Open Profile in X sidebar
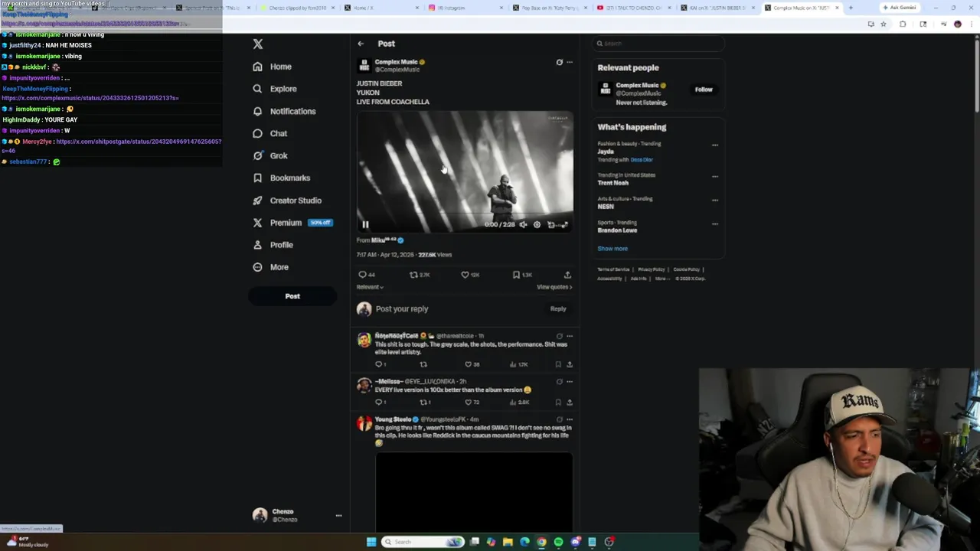The width and height of the screenshot is (980, 551). pos(273,245)
